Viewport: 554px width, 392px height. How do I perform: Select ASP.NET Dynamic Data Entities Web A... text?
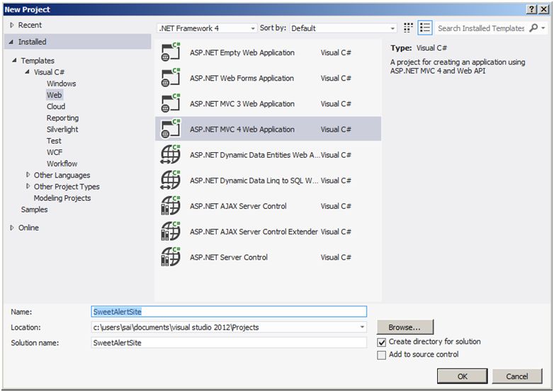tap(255, 155)
